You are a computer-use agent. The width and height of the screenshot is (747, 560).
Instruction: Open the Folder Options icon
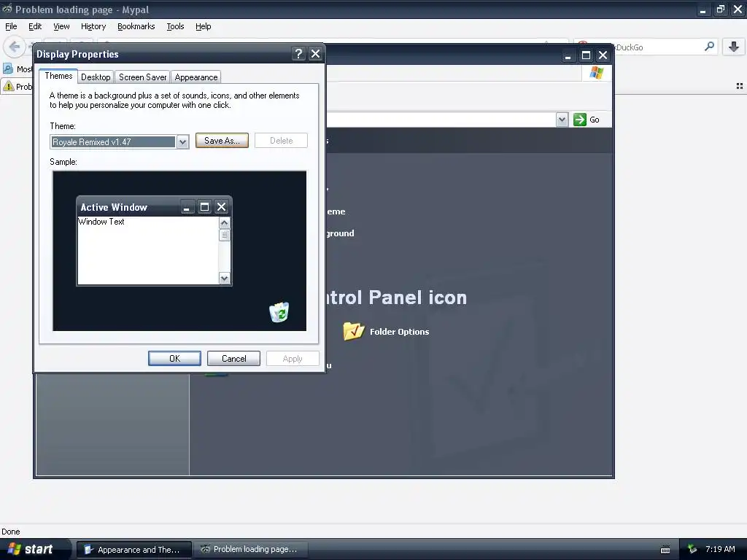click(354, 332)
